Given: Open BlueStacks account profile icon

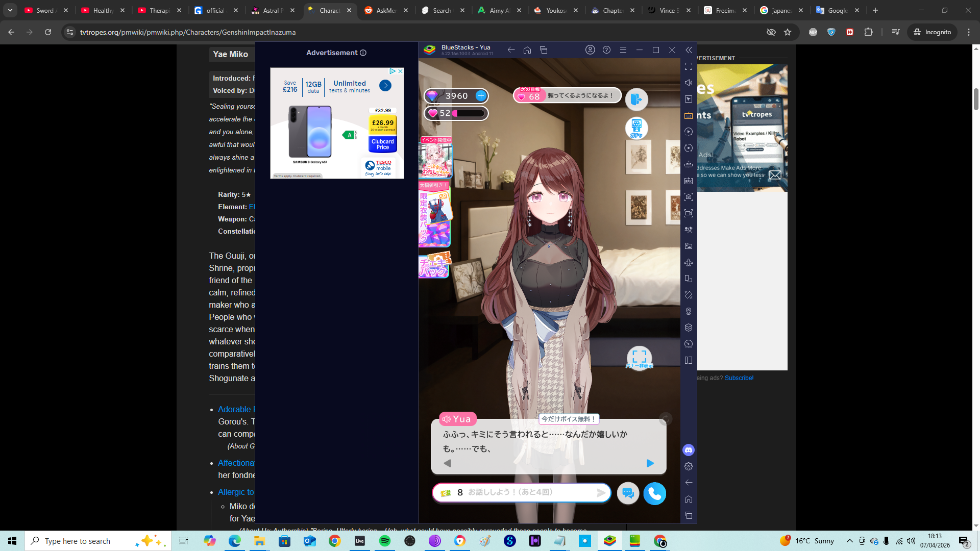Looking at the screenshot, I should 590,50.
